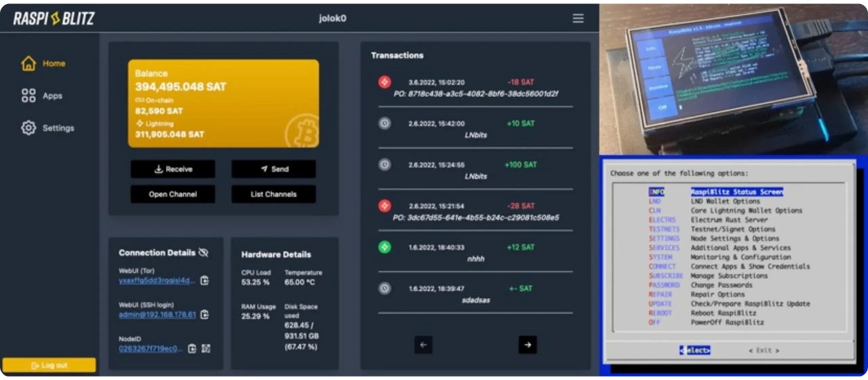This screenshot has width=868, height=380.
Task: Toggle Connection Details visibility eye icon
Action: [203, 252]
